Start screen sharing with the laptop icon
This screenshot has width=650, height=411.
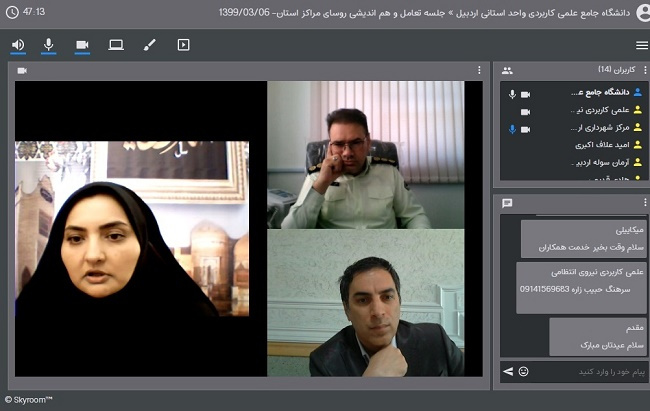point(116,45)
